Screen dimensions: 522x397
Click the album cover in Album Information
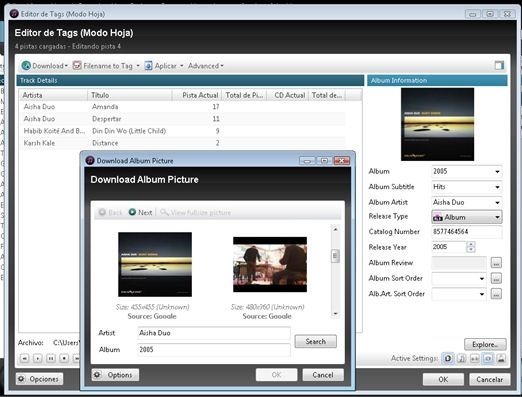pos(437,124)
